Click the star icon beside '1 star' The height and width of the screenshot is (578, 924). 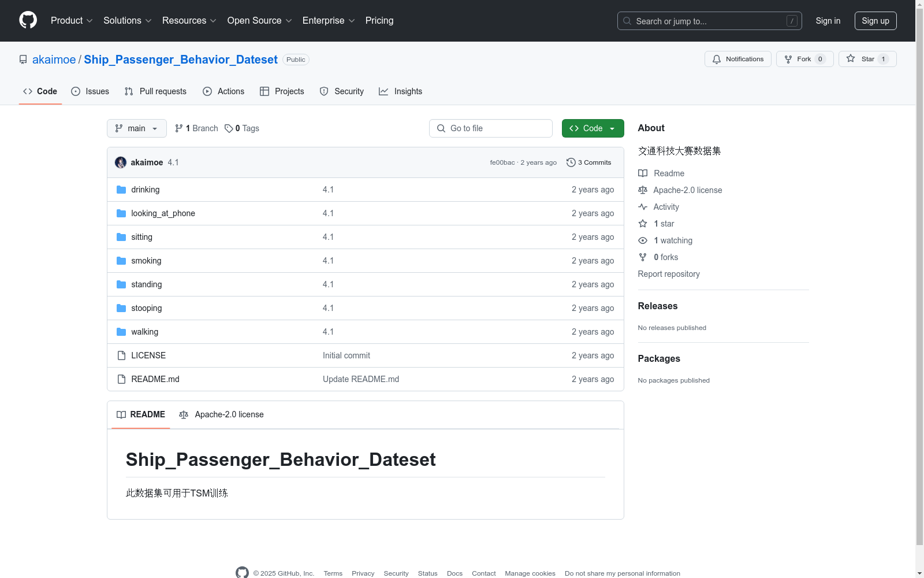(643, 224)
